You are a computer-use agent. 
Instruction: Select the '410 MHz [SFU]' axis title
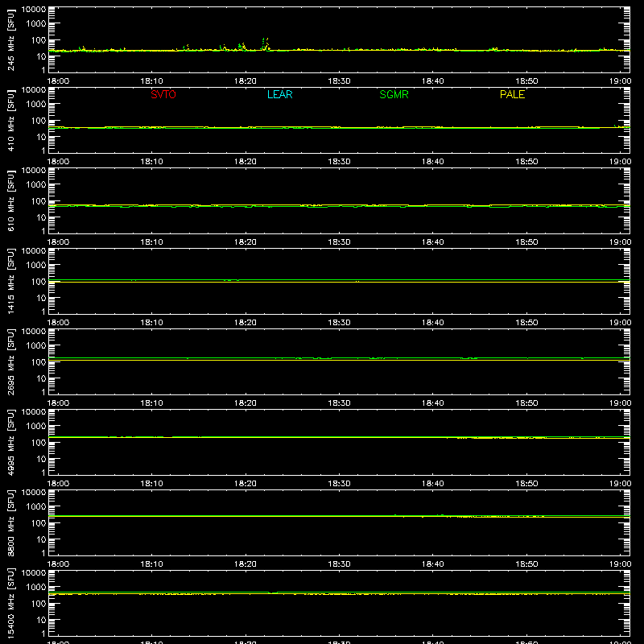pyautogui.click(x=10, y=120)
